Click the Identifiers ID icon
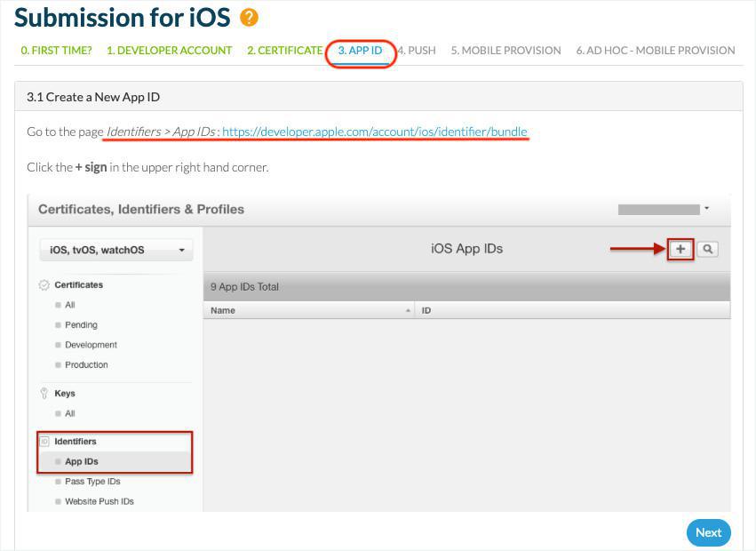The image size is (756, 551). click(44, 442)
